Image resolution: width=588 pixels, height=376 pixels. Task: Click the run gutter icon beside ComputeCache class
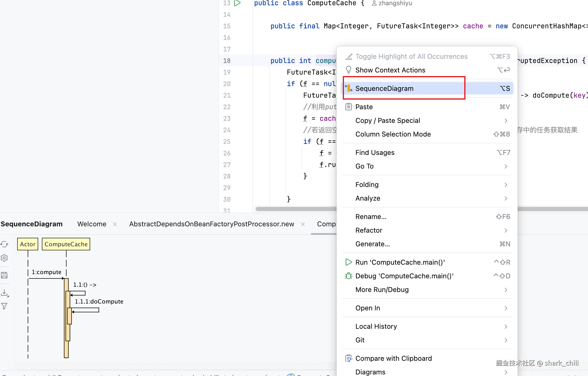coord(237,3)
